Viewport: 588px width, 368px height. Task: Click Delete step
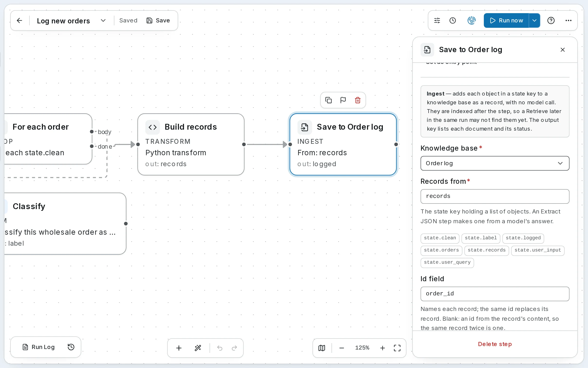point(495,344)
